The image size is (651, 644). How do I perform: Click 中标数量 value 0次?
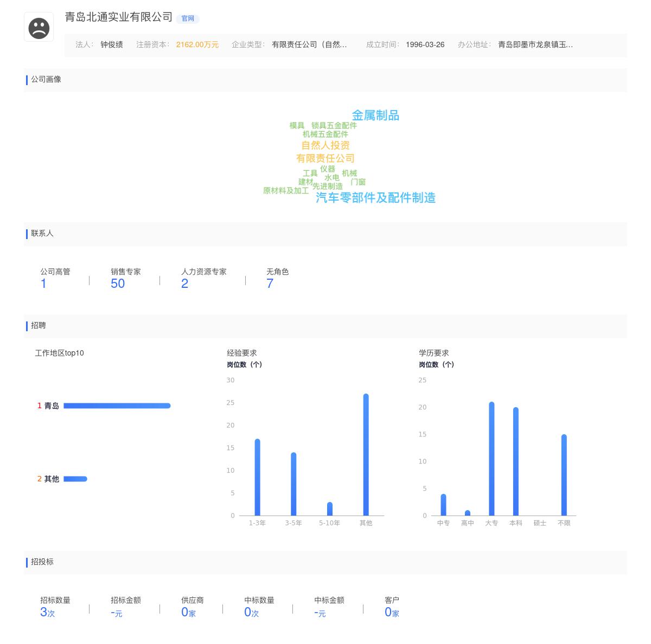(251, 612)
